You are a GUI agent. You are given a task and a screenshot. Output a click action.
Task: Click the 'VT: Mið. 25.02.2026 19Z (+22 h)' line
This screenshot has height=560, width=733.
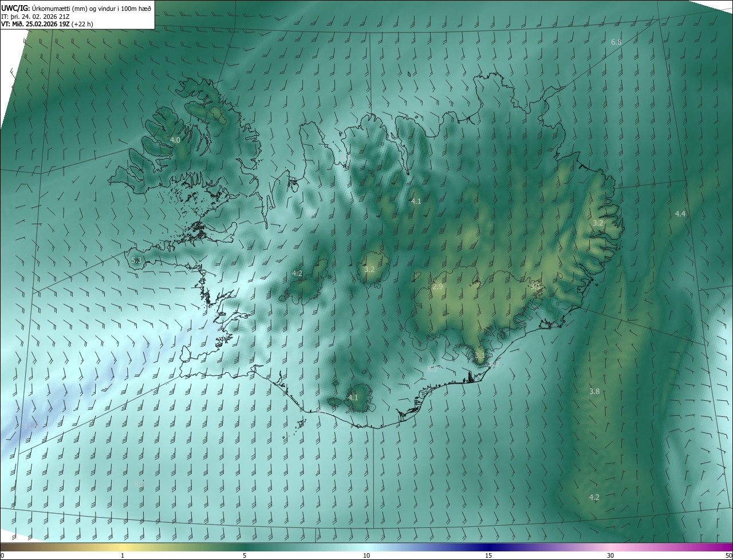point(47,24)
